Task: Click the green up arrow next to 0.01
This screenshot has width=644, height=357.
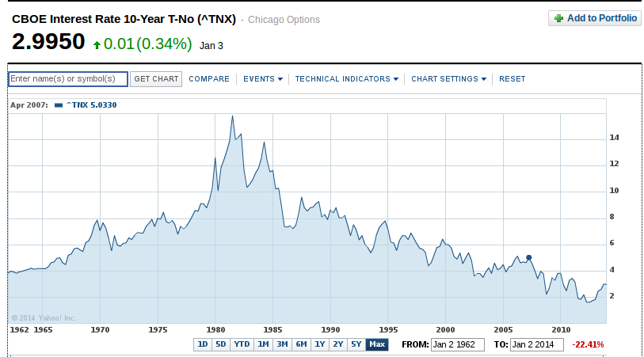Action: pyautogui.click(x=97, y=45)
